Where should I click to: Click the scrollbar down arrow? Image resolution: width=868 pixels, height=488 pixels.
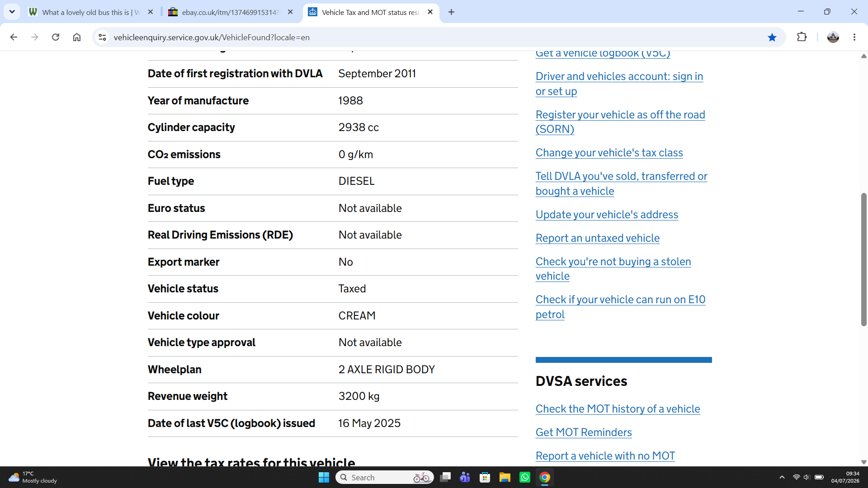(x=863, y=462)
